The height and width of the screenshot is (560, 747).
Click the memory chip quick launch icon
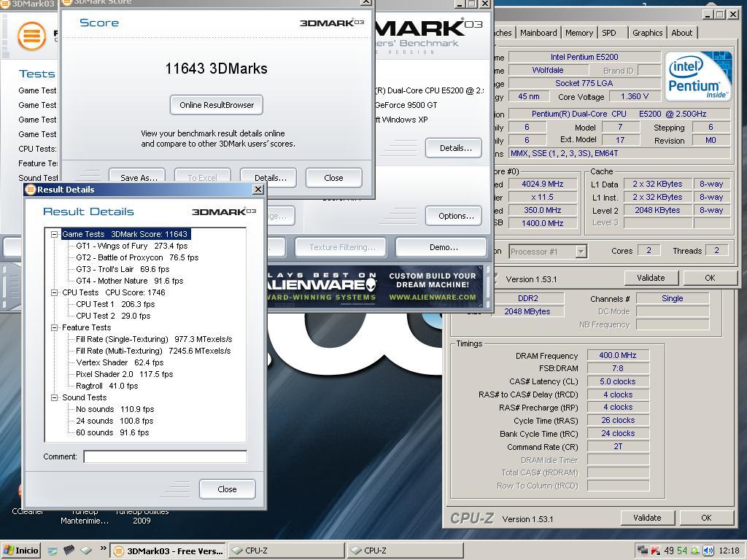[x=69, y=550]
